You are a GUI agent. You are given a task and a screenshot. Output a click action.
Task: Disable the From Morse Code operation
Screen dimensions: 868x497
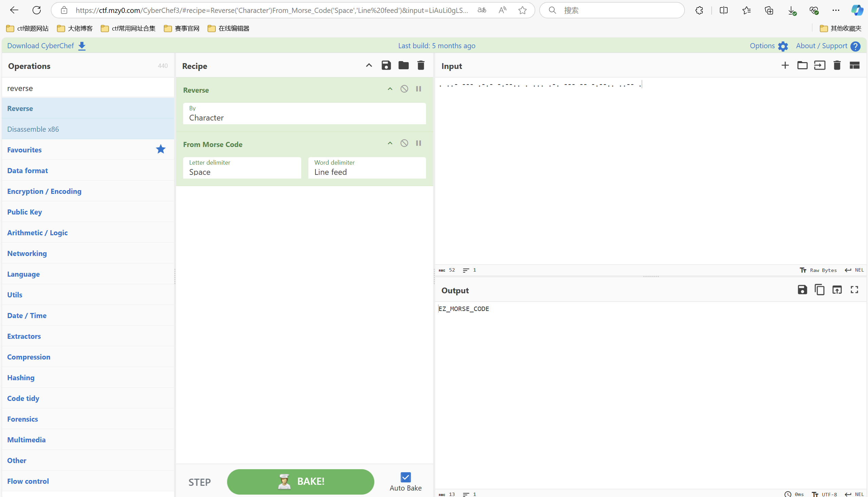coord(404,143)
